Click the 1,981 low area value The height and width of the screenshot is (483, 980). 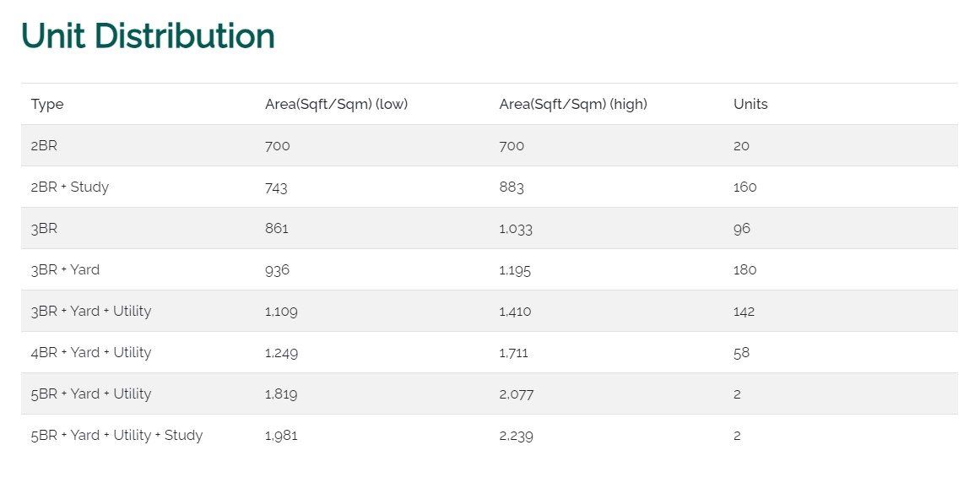tap(281, 436)
